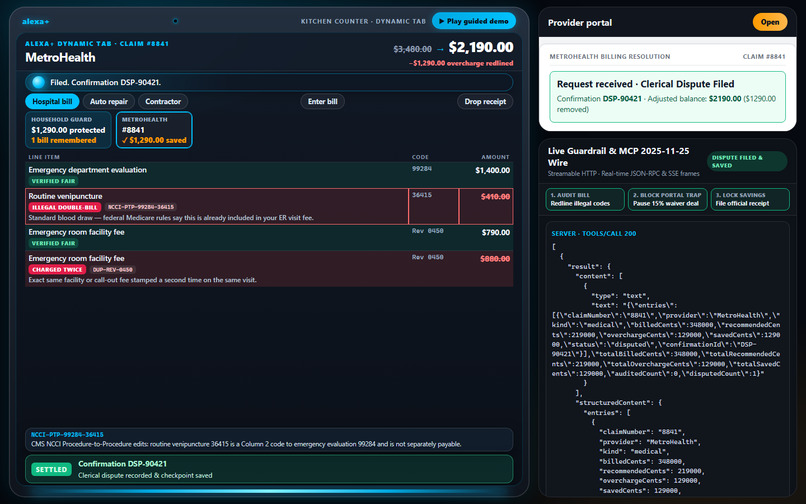806x504 pixels.
Task: Click code 99284 in the Code column
Action: pos(422,169)
